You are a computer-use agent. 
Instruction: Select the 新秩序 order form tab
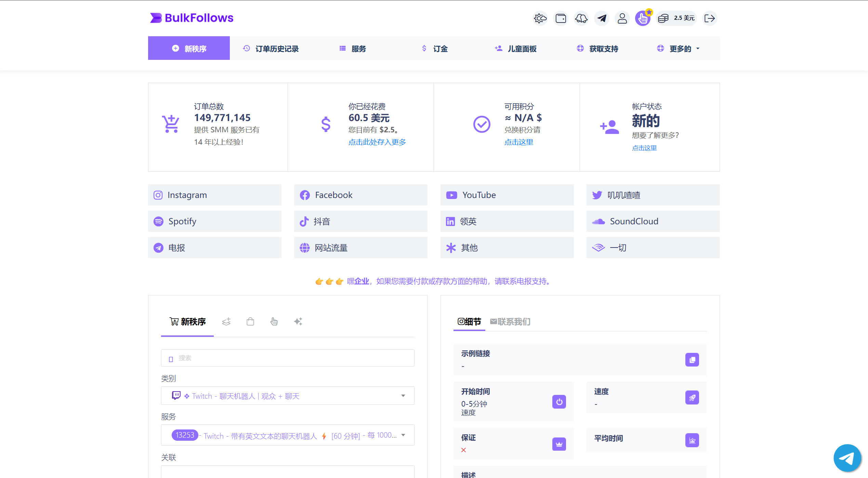pyautogui.click(x=187, y=322)
